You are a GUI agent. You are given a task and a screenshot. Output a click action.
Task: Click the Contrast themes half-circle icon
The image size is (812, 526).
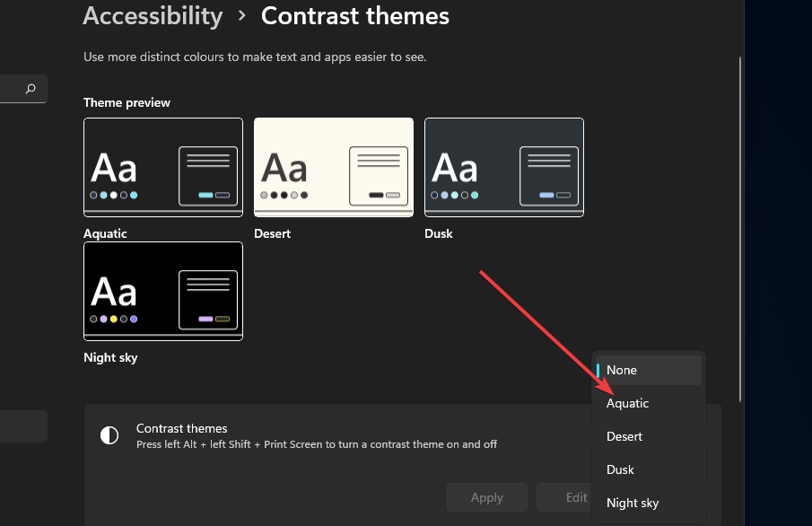click(109, 435)
